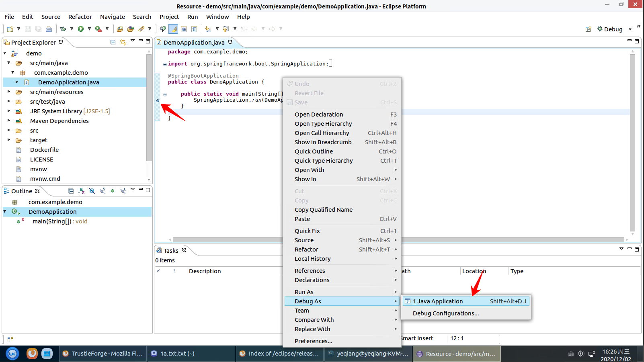The width and height of the screenshot is (644, 362).
Task: Minimize the Project Explorer view
Action: [141, 41]
